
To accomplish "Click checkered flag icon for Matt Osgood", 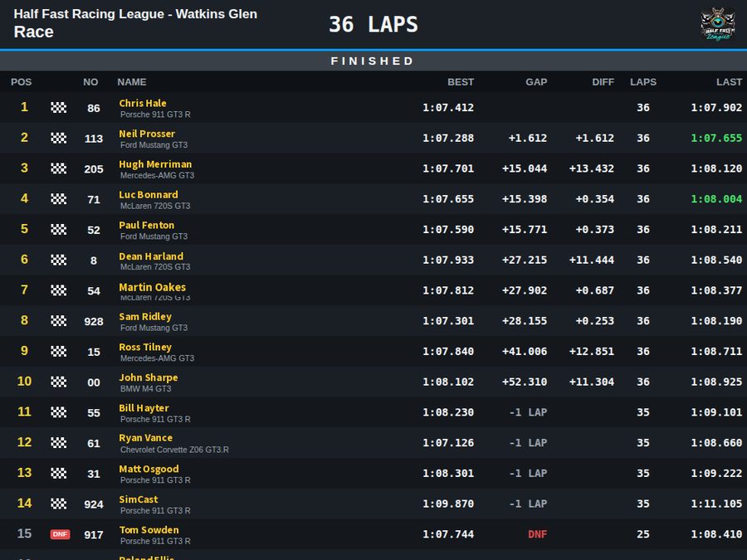I will [x=59, y=474].
